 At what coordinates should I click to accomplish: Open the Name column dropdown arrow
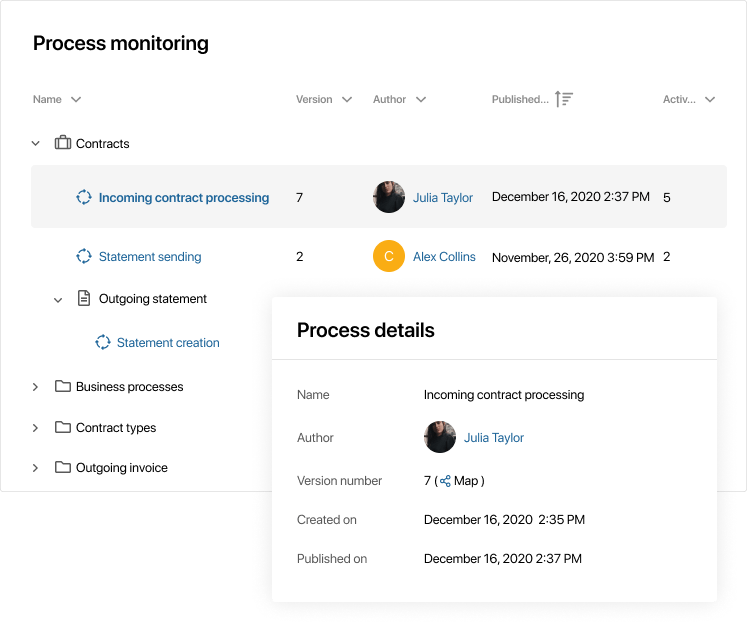point(76,99)
